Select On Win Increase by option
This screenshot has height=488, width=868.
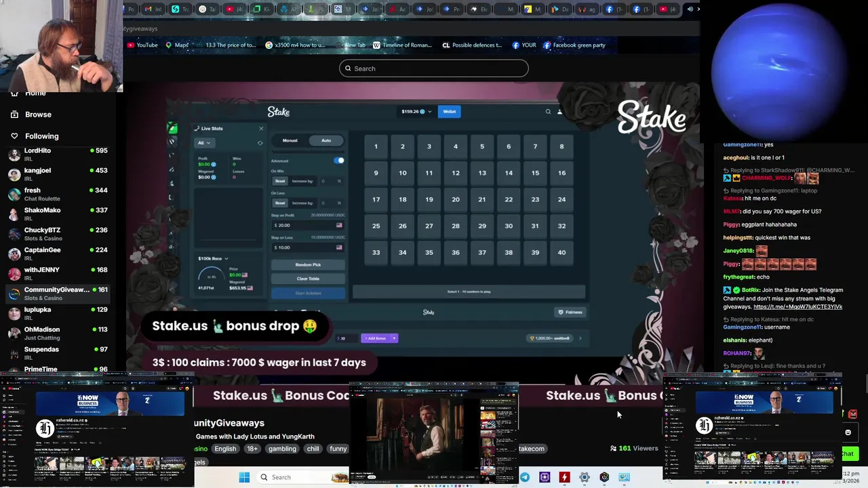click(x=302, y=181)
